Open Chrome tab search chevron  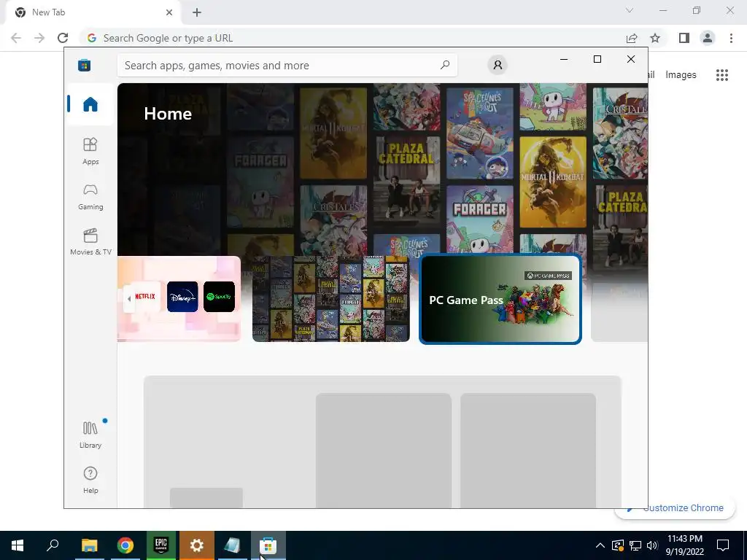click(630, 10)
